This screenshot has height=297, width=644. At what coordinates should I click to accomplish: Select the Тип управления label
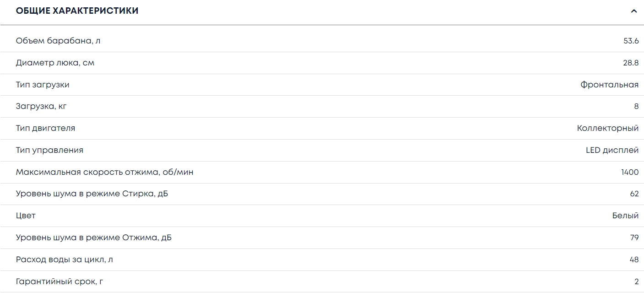coord(49,150)
